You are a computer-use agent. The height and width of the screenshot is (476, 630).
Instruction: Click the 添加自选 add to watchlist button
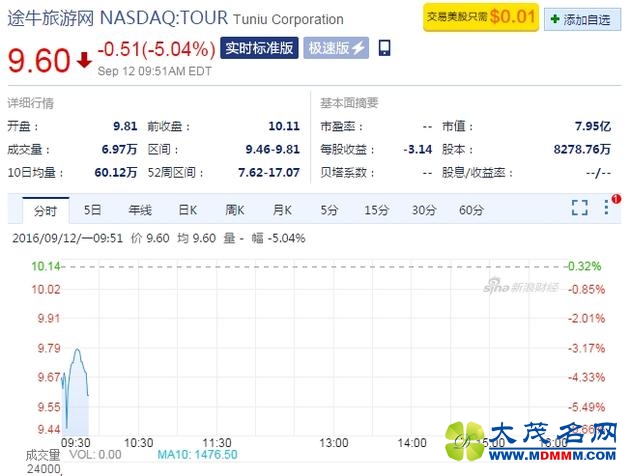[582, 19]
